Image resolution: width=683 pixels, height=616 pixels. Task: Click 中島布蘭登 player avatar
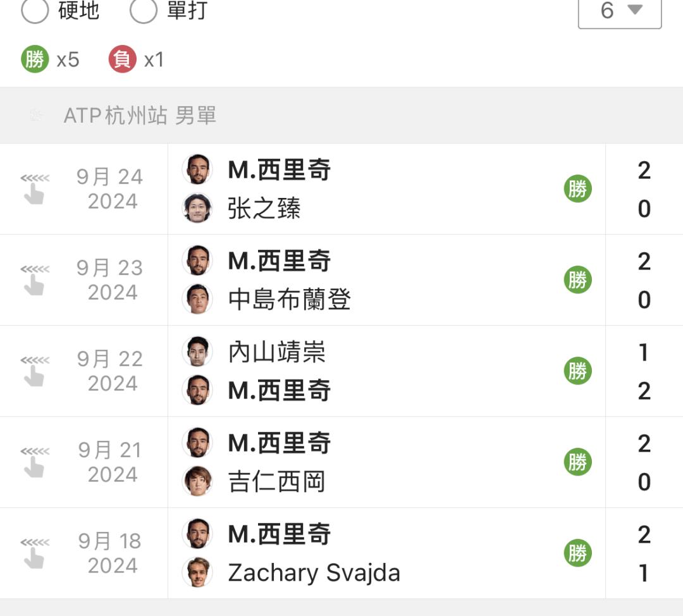197,299
